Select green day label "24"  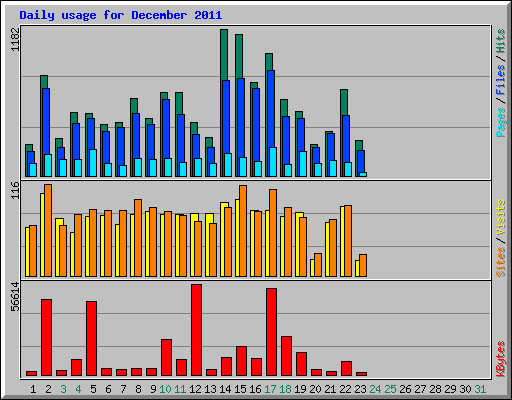375,389
